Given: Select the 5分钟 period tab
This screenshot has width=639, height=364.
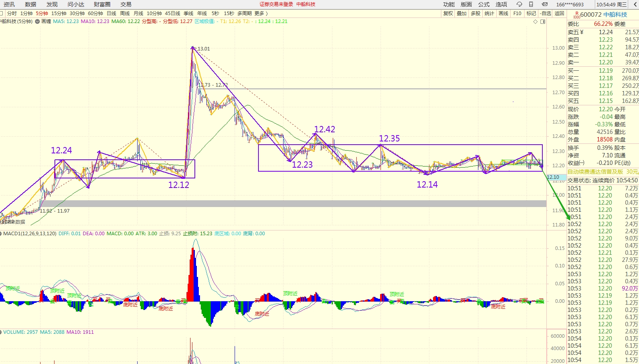Looking at the screenshot, I should (42, 14).
